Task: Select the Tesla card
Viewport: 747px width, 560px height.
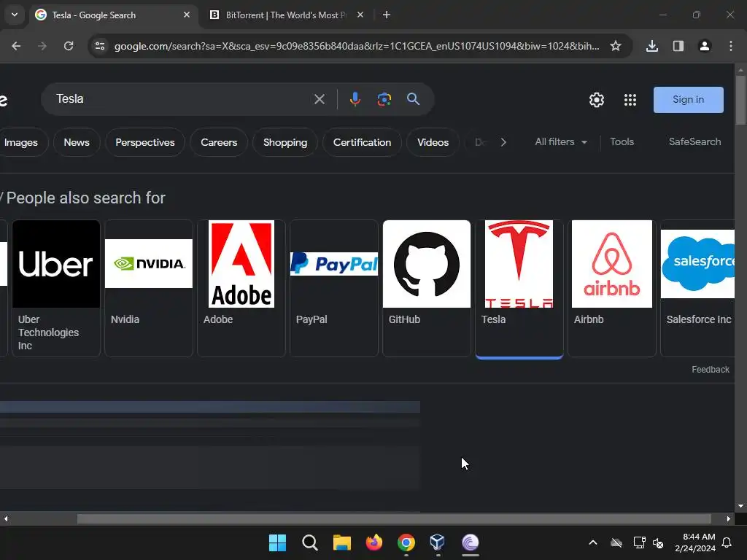Action: pyautogui.click(x=519, y=288)
